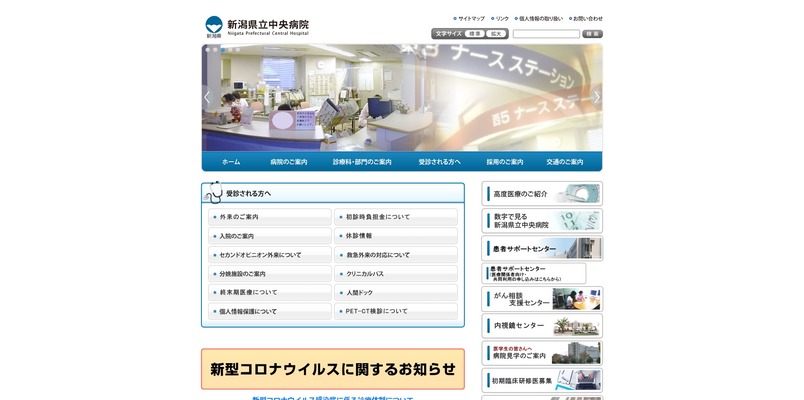Image resolution: width=804 pixels, height=400 pixels.
Task: Click the stethoscope icon by 受診される方へ heading
Action: [213, 192]
